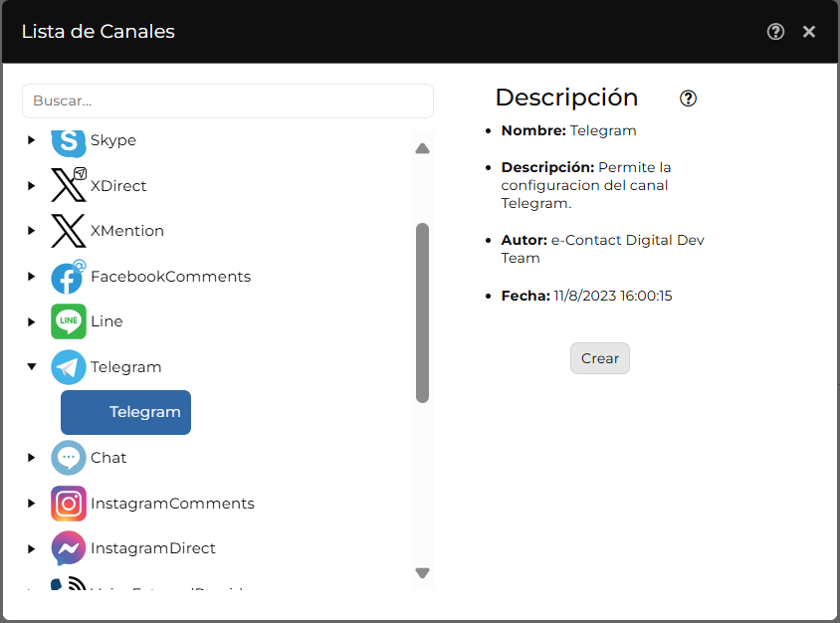The height and width of the screenshot is (623, 840).
Task: Click the Buscar search field
Action: click(x=228, y=101)
